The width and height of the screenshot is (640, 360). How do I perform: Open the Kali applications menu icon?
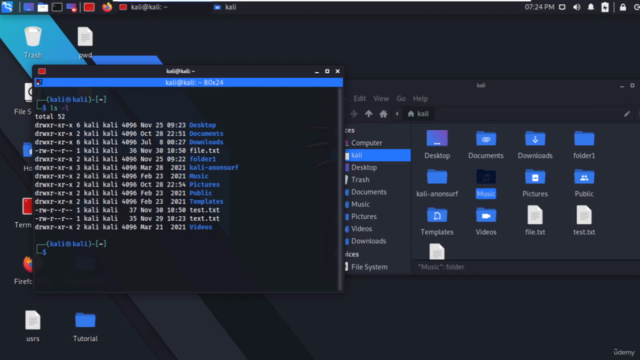point(7,7)
